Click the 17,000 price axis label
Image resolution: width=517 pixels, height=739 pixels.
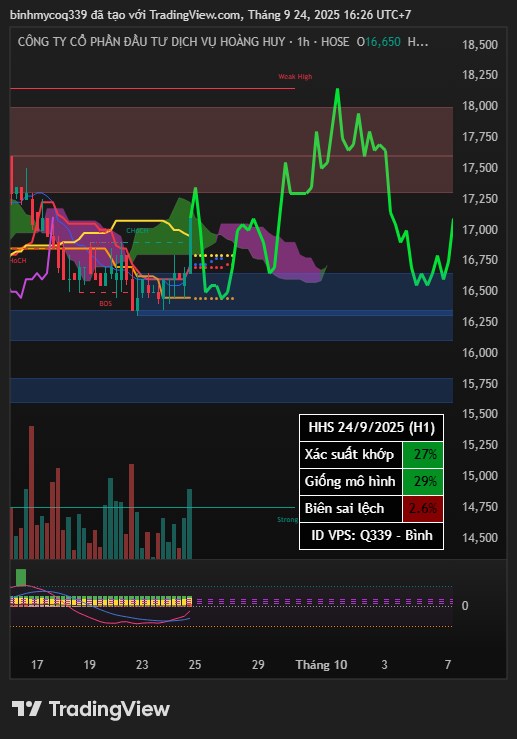coord(480,230)
